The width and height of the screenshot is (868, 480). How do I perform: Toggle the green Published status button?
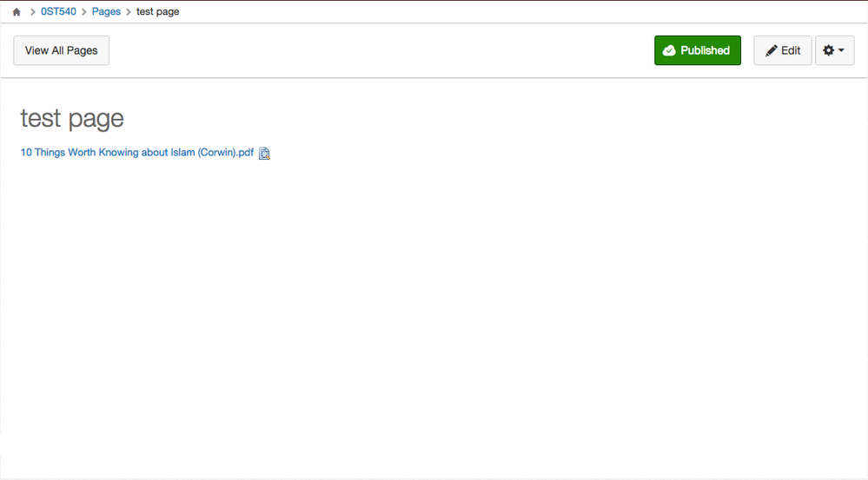tap(697, 50)
